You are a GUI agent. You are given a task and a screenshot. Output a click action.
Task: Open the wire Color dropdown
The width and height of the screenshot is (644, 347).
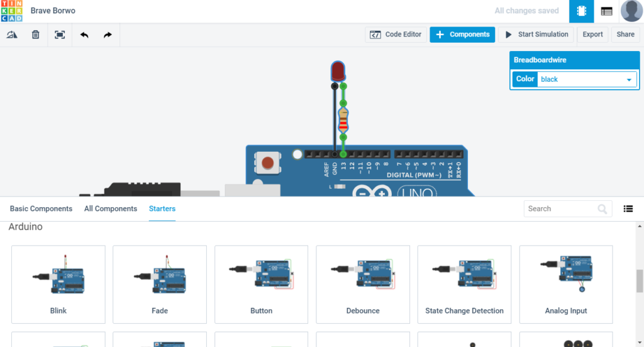tap(587, 79)
